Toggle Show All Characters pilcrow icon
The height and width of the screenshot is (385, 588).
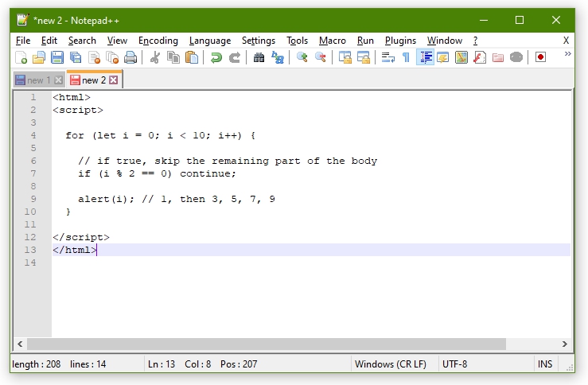[406, 57]
